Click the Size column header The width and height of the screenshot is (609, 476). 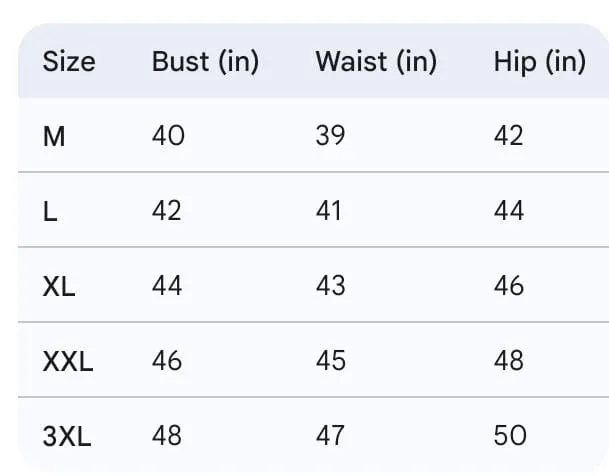point(69,61)
